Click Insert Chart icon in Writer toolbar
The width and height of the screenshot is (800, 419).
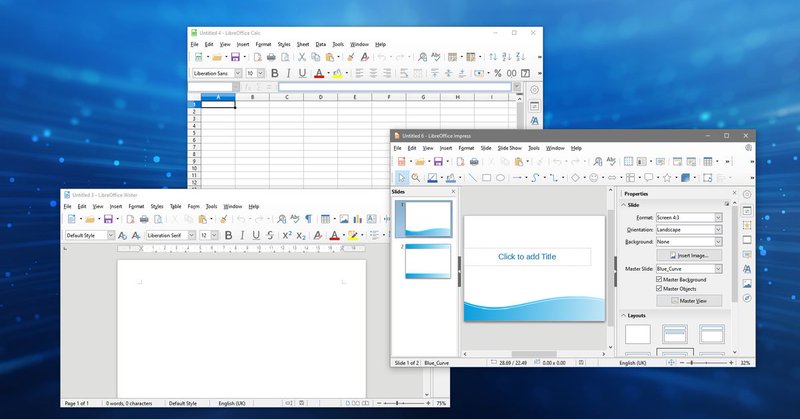[358, 219]
